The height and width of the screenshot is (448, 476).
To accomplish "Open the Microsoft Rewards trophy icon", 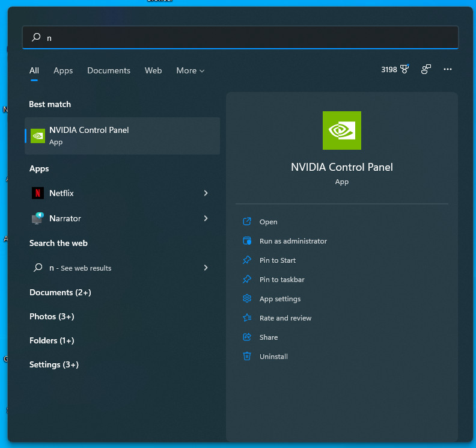I will tap(404, 70).
